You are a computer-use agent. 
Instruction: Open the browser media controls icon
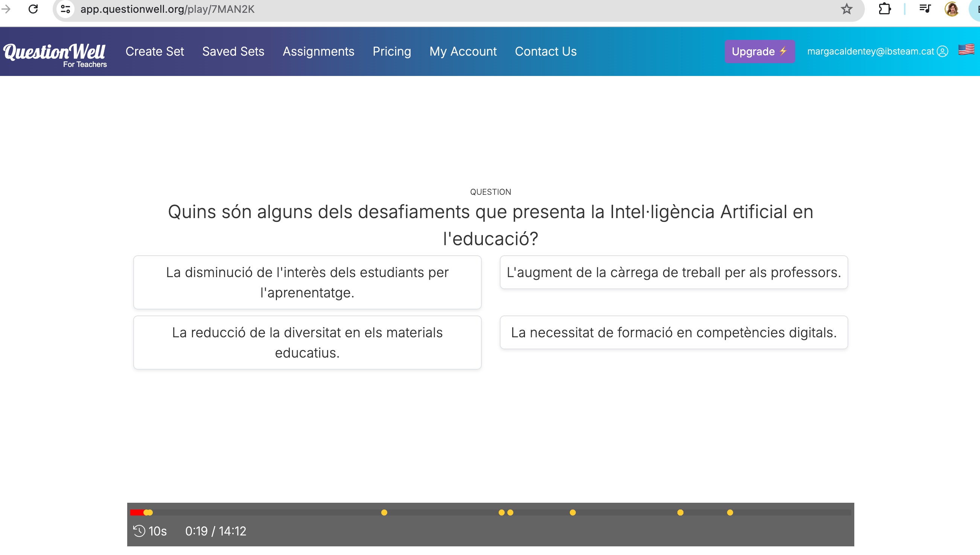pyautogui.click(x=925, y=9)
